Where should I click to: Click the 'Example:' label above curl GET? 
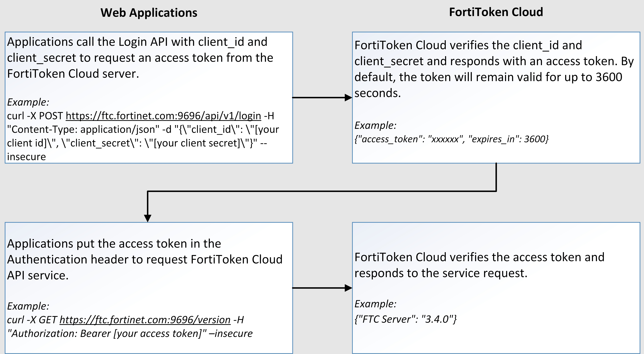28,306
